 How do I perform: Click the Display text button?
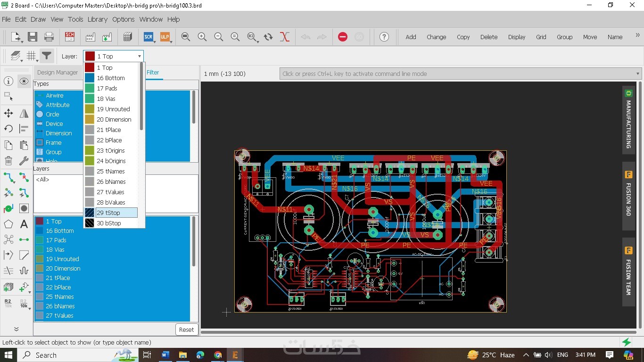click(x=516, y=37)
